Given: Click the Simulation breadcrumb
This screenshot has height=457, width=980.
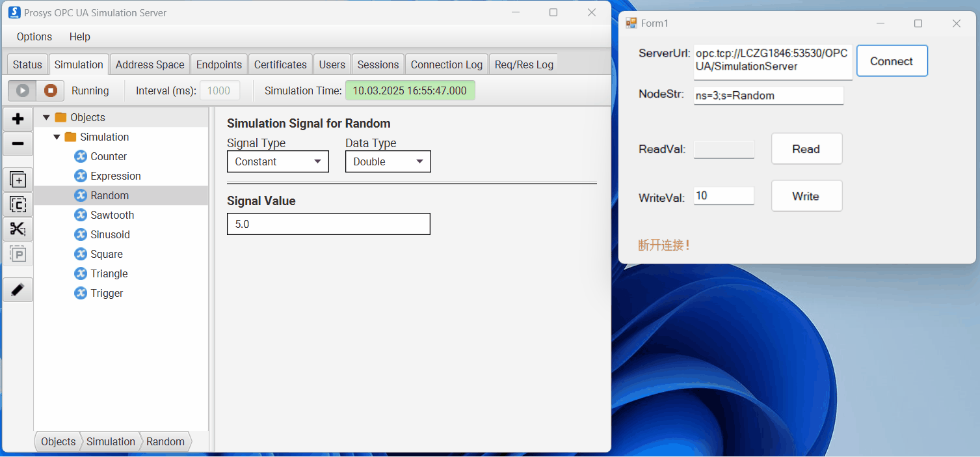Looking at the screenshot, I should pyautogui.click(x=111, y=441).
